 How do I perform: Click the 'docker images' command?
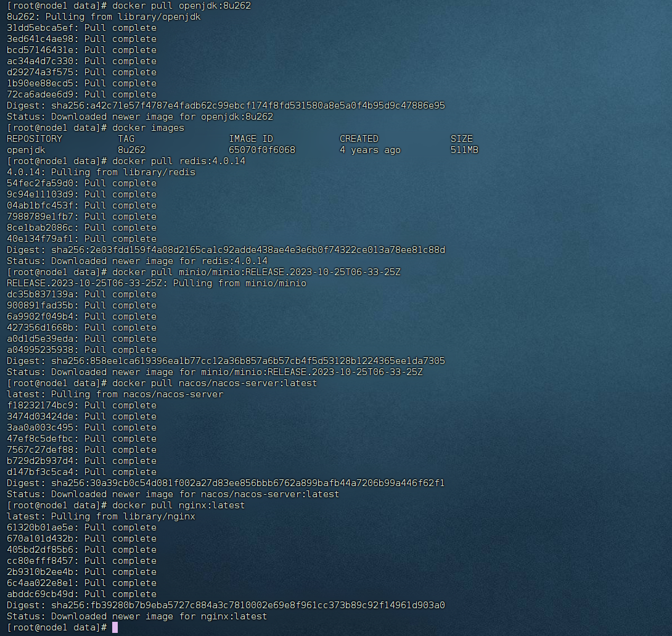coord(149,128)
